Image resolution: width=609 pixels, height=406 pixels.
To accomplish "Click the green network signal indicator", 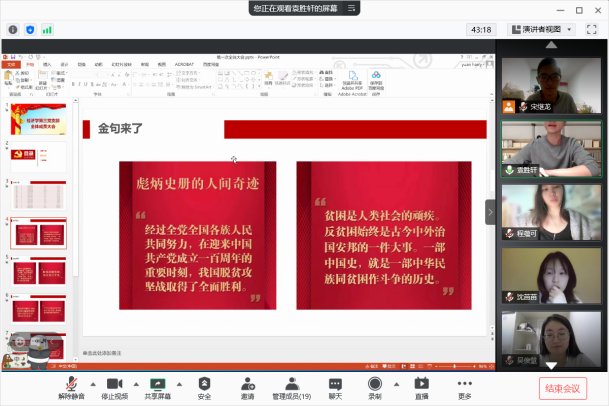I will [x=48, y=30].
